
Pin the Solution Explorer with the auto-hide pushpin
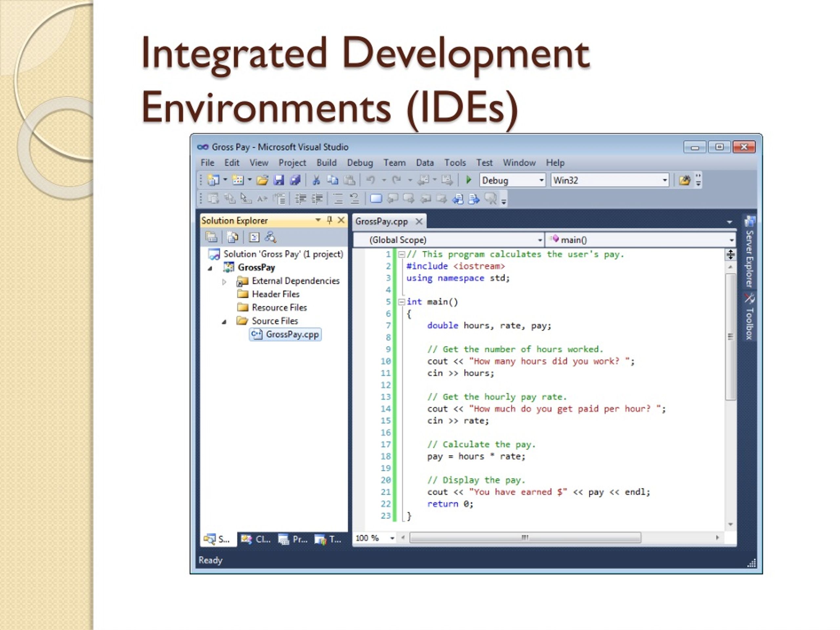330,220
